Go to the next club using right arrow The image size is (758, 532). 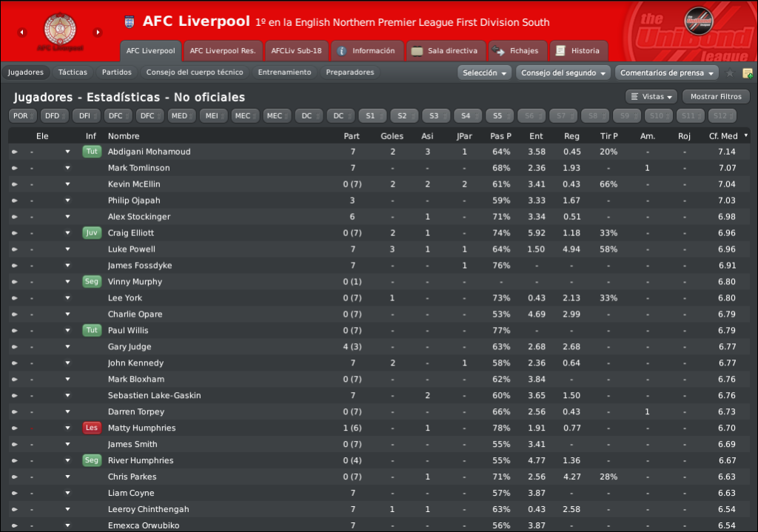click(x=98, y=33)
